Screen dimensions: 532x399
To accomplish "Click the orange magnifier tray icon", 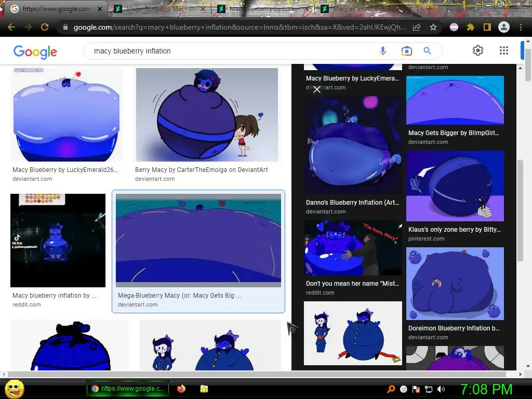I will point(391,389).
